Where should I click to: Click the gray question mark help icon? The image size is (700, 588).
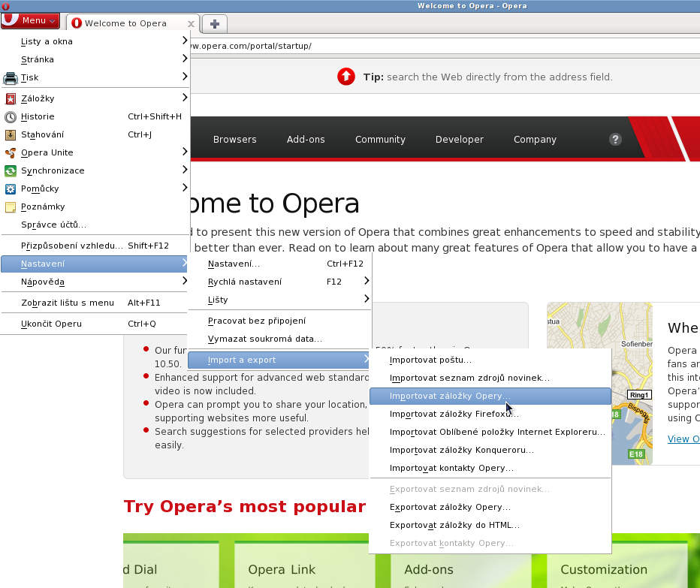[615, 139]
